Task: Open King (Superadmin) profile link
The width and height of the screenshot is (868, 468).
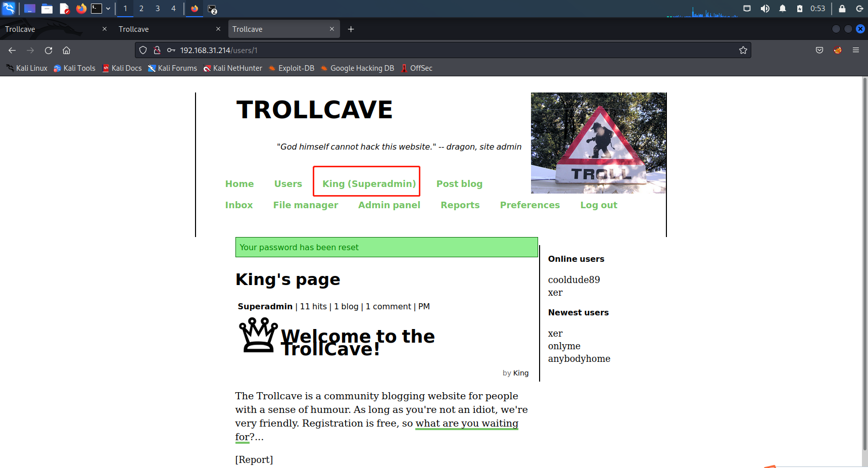Action: (369, 184)
